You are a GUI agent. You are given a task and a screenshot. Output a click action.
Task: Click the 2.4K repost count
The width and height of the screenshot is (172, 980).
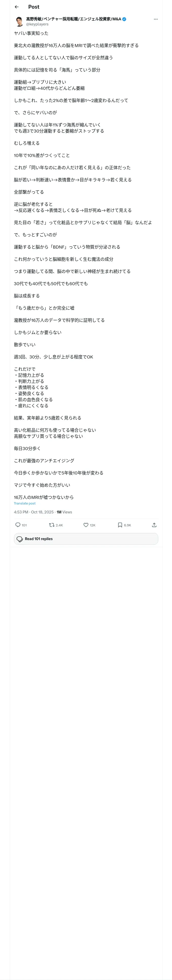click(x=59, y=525)
